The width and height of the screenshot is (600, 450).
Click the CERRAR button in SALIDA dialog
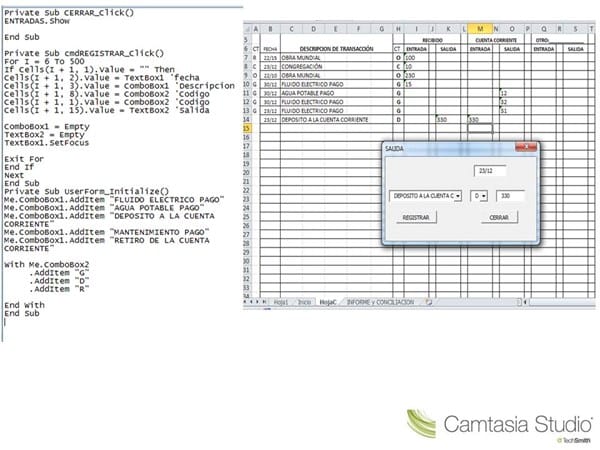(x=499, y=217)
